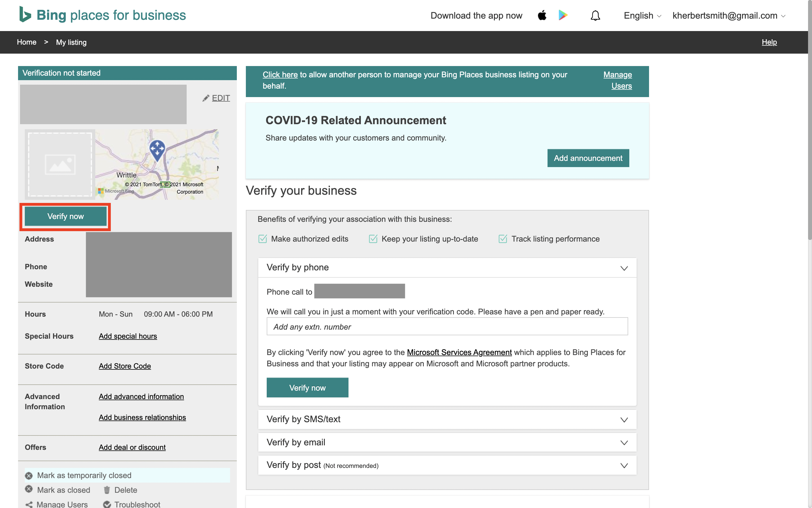This screenshot has width=812, height=508.
Task: Go to Home in breadcrumb
Action: tap(27, 42)
